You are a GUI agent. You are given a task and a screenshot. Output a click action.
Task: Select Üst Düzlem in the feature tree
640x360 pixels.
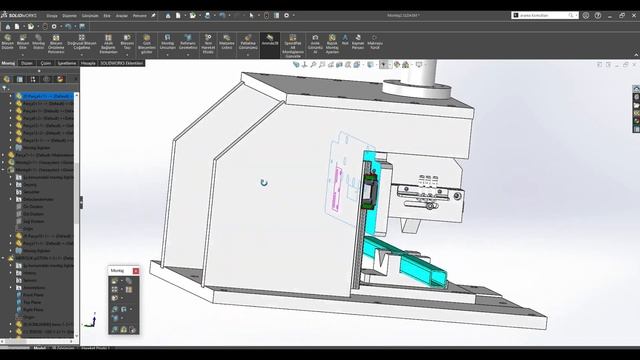pos(33,214)
